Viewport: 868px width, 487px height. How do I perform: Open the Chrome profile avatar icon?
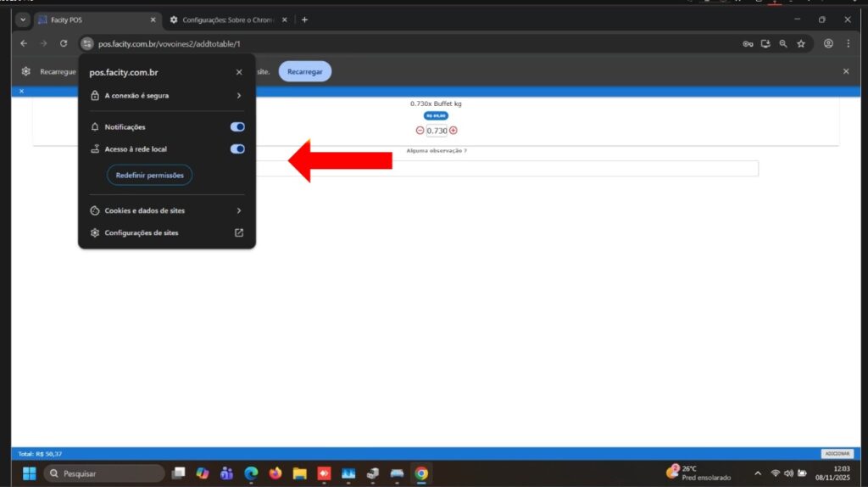point(828,43)
